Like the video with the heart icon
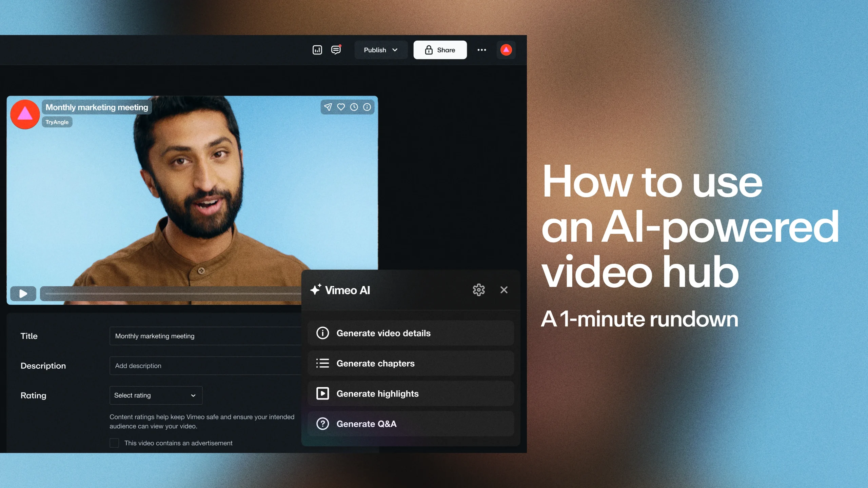The height and width of the screenshot is (488, 868). coord(341,107)
